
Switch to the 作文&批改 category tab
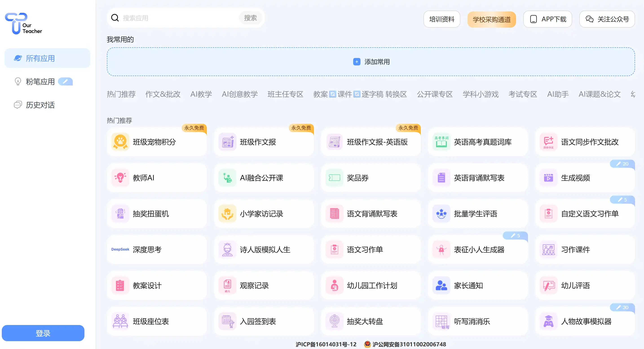(163, 94)
